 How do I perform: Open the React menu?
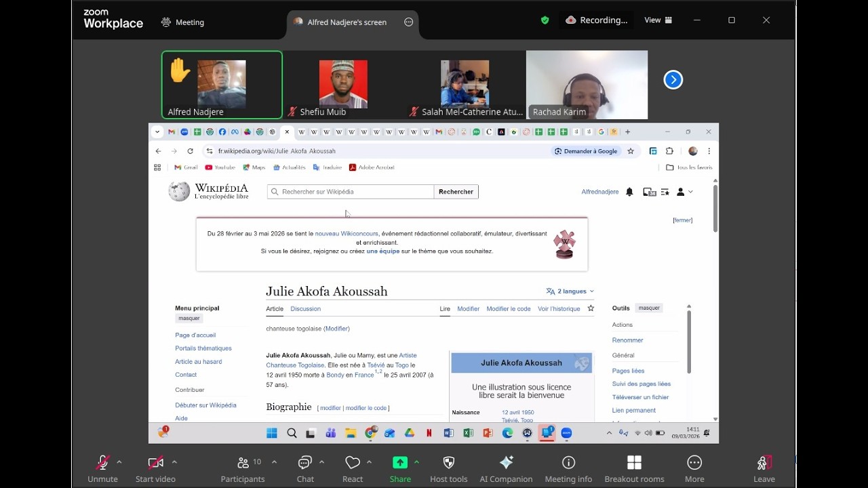[x=353, y=469]
